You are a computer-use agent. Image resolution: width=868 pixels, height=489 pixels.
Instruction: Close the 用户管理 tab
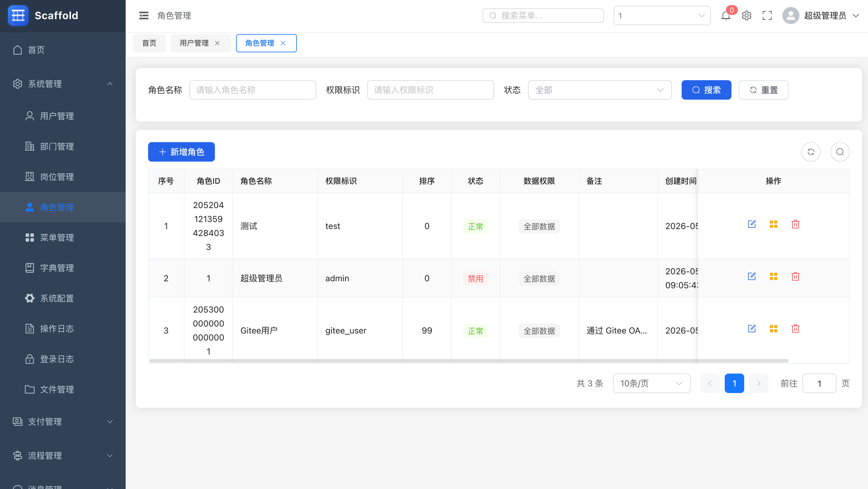(x=217, y=43)
